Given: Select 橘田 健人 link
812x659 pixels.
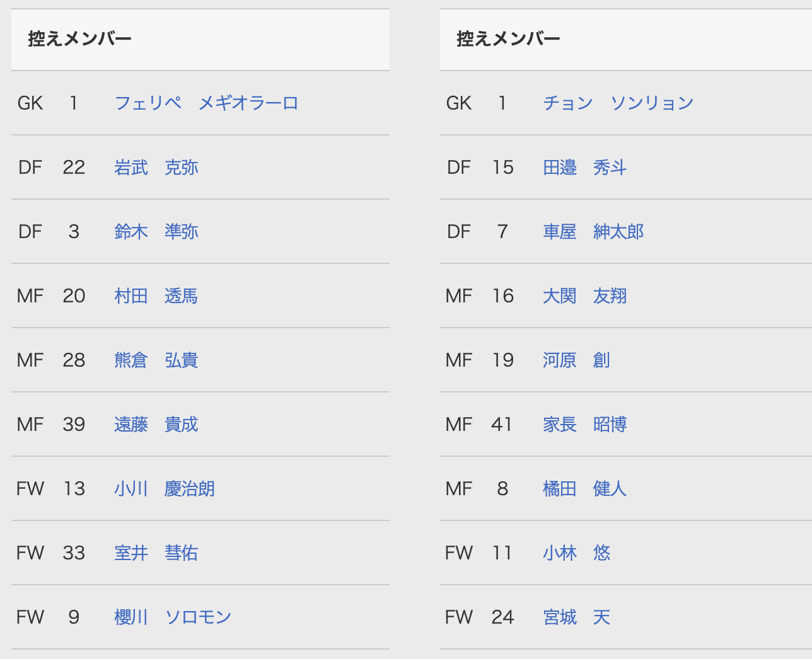Looking at the screenshot, I should coord(584,488).
